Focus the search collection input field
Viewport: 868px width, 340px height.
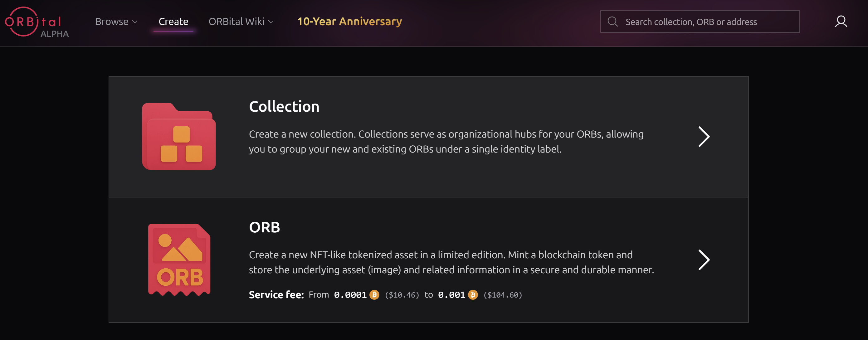click(x=700, y=22)
